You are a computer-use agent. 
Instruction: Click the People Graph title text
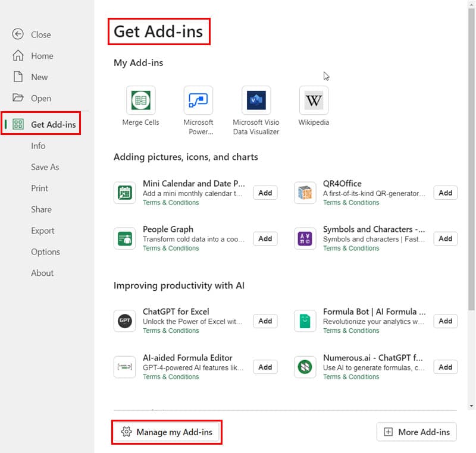tap(168, 229)
